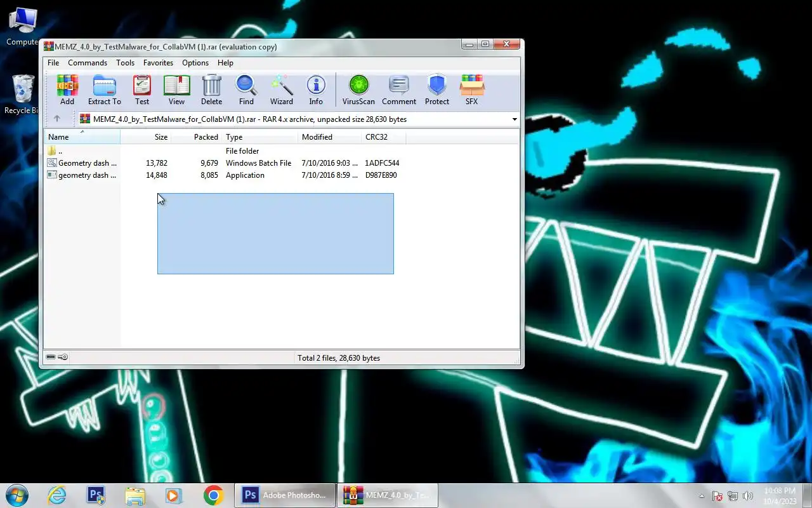Click the network tray icon
Viewport: 812px width, 508px height.
click(x=733, y=496)
